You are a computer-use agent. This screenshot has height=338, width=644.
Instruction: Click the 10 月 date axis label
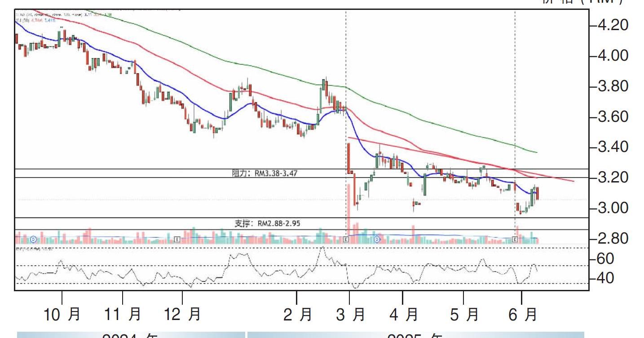62,314
